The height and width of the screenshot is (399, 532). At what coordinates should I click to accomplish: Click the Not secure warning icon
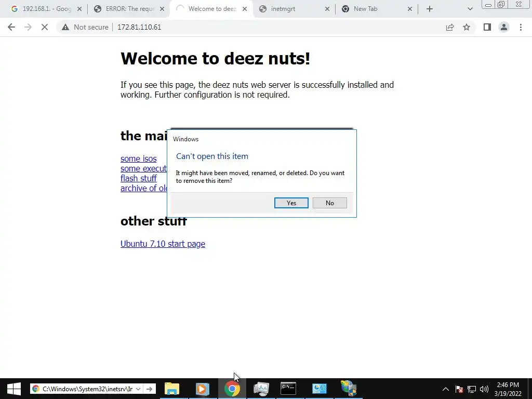(x=65, y=27)
